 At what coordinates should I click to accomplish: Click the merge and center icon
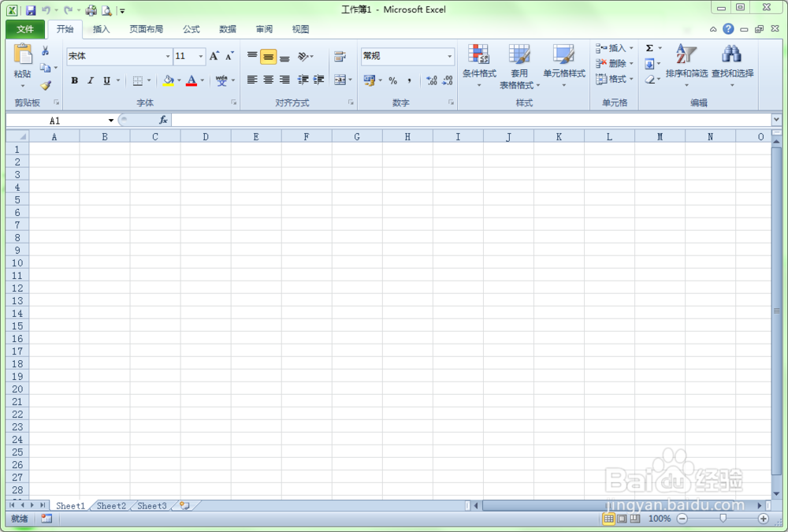point(340,80)
